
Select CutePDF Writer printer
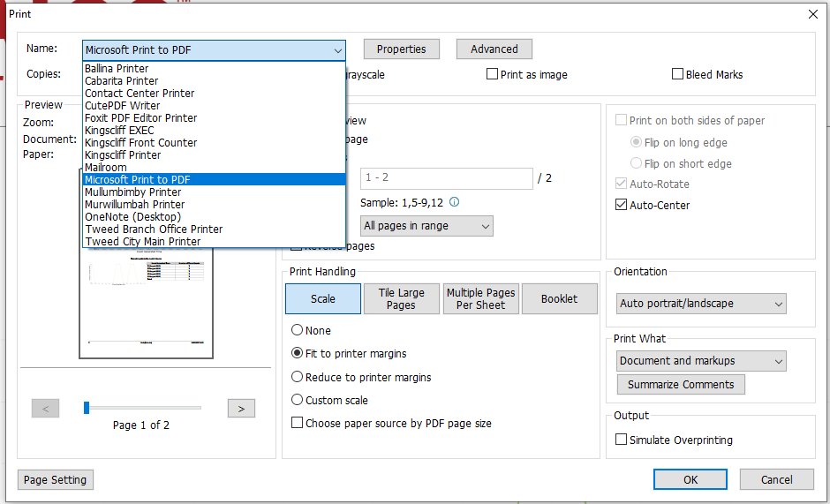pyautogui.click(x=215, y=105)
